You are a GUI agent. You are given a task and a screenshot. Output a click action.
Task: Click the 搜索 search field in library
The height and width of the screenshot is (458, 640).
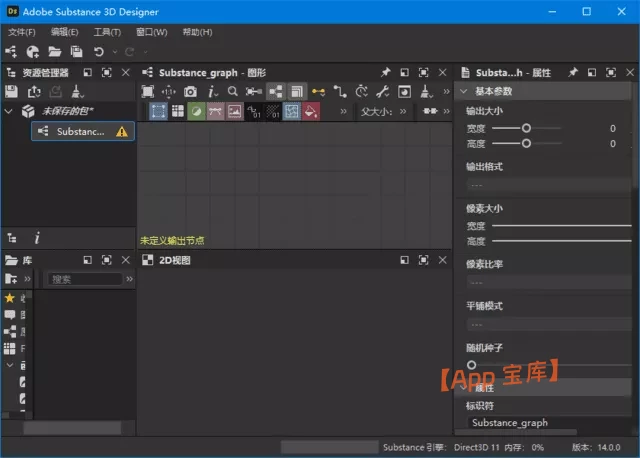pos(85,279)
